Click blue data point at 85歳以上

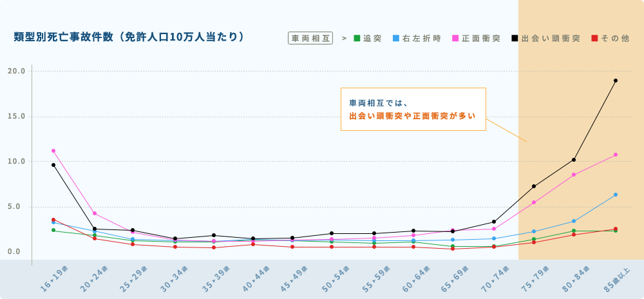615,195
